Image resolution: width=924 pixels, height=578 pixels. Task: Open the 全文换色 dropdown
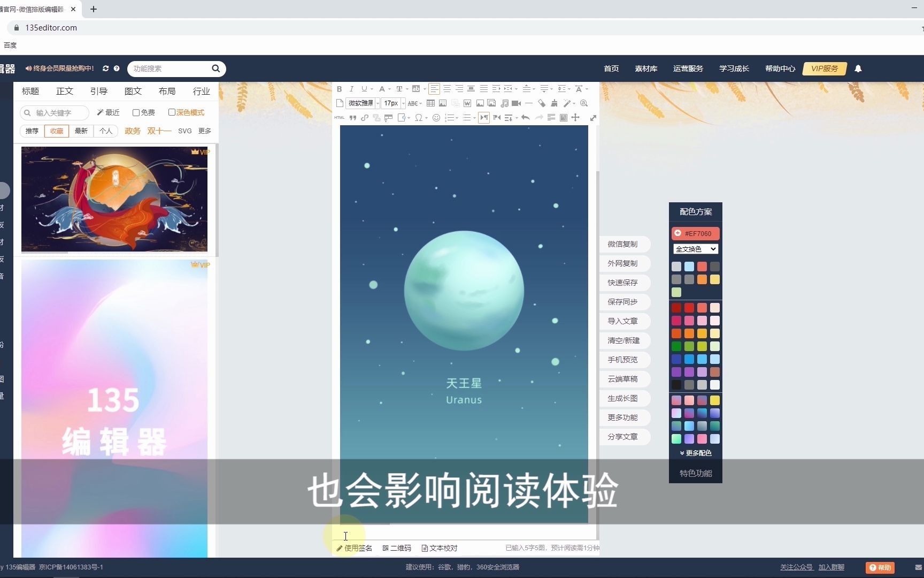click(x=695, y=249)
